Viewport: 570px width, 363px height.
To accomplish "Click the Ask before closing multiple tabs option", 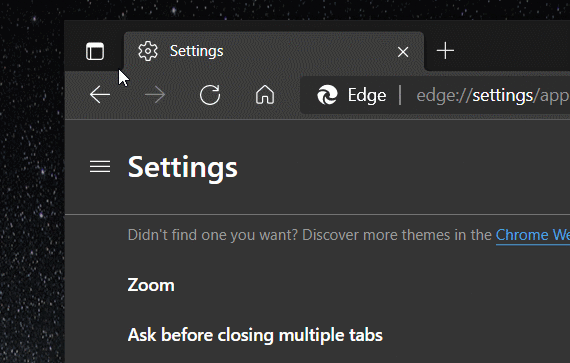I will 255,335.
